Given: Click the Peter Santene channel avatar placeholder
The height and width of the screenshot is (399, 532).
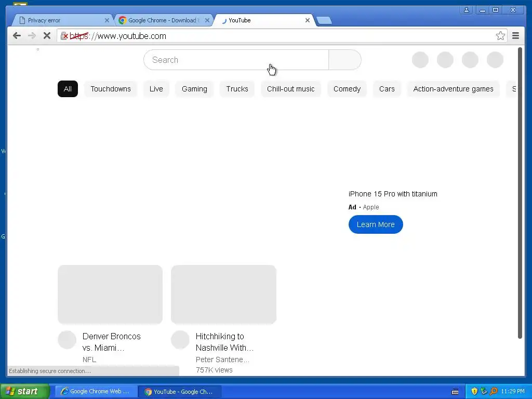Looking at the screenshot, I should [180, 340].
